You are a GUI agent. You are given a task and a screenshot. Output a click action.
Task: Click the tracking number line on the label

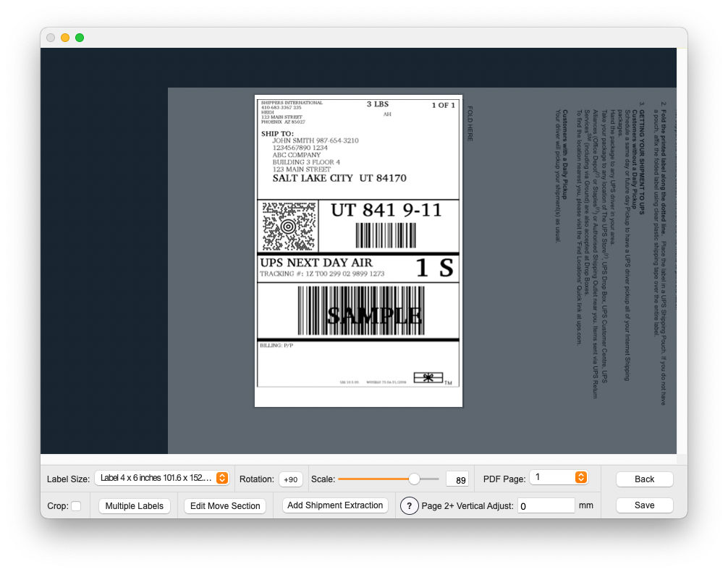(x=322, y=274)
